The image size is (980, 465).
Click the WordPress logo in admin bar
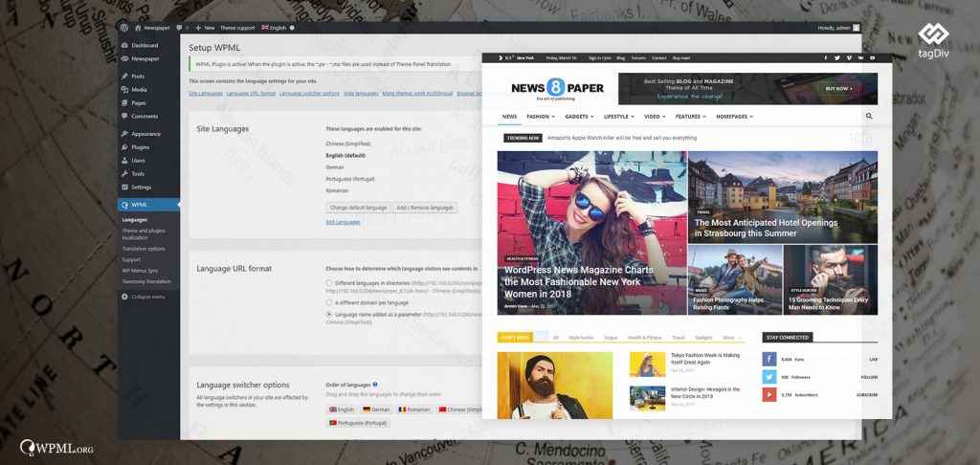(125, 28)
